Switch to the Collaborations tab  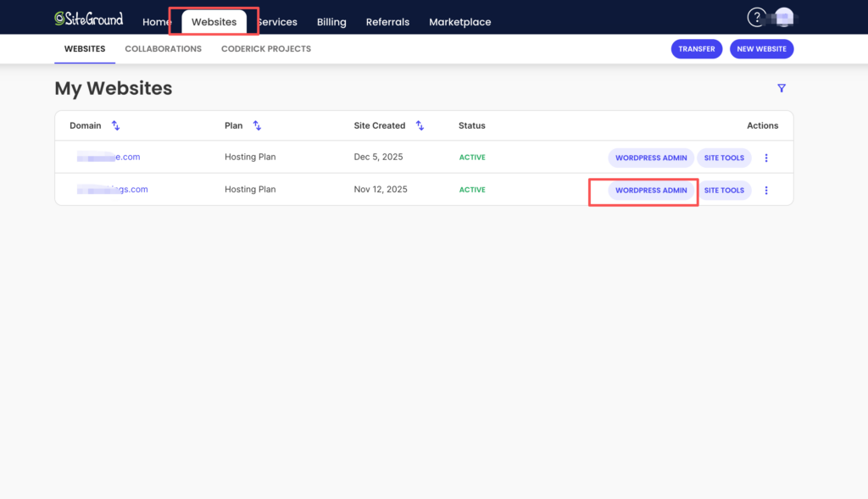[163, 49]
